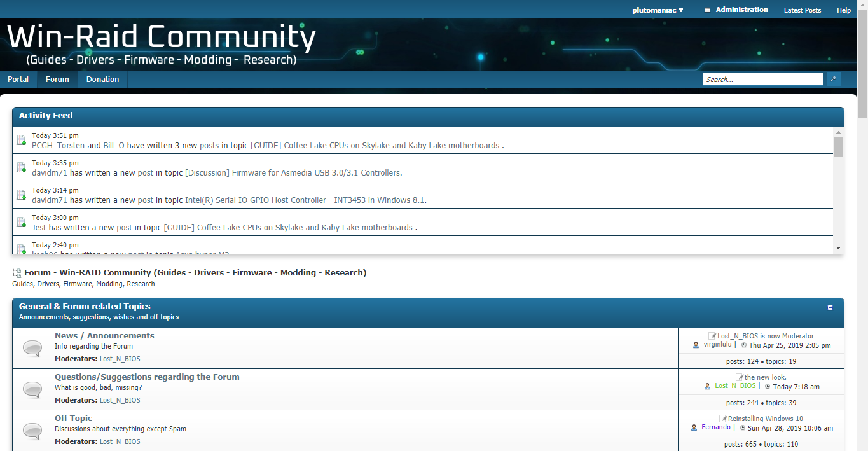
Task: Click user icon beside Fernando
Action: point(694,428)
